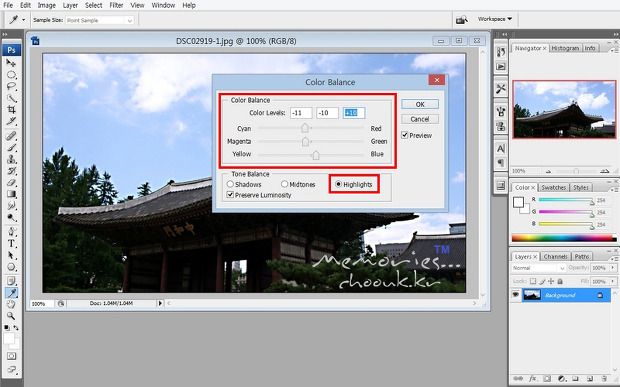The image size is (620, 387).
Task: Open the status bar info arrow
Action: click(160, 303)
